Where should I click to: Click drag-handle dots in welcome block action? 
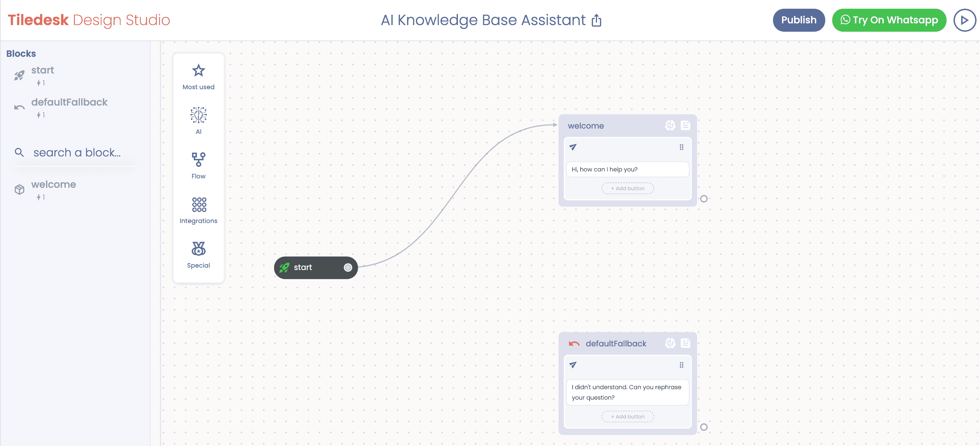[682, 147]
